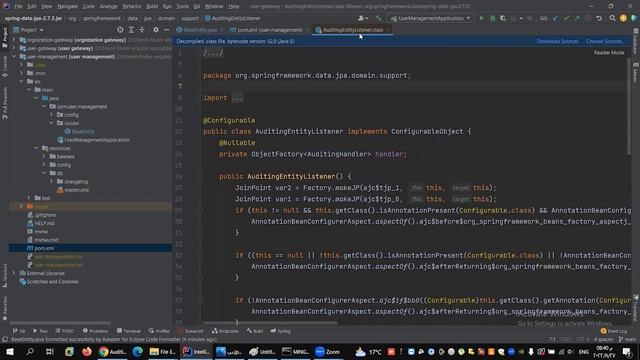640x360 pixels.
Task: Open Firefox from the taskbar
Action: point(87,351)
